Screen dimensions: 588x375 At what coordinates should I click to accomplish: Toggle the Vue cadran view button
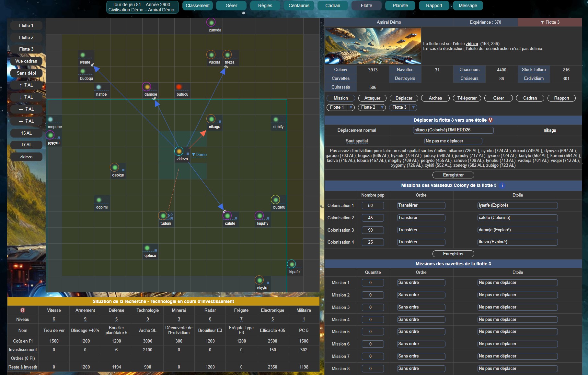click(x=26, y=61)
